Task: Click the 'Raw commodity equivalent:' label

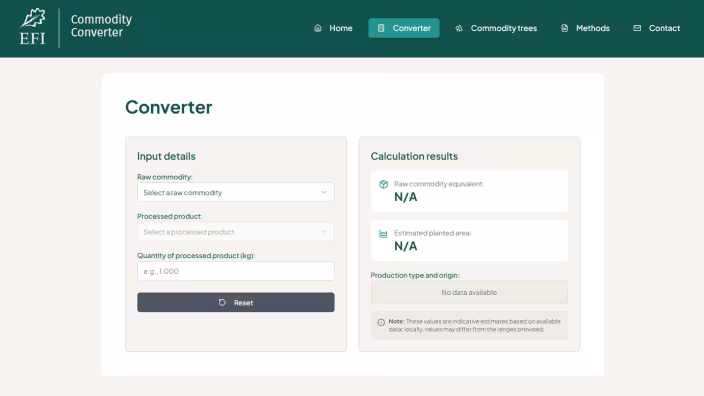Action: tap(439, 184)
